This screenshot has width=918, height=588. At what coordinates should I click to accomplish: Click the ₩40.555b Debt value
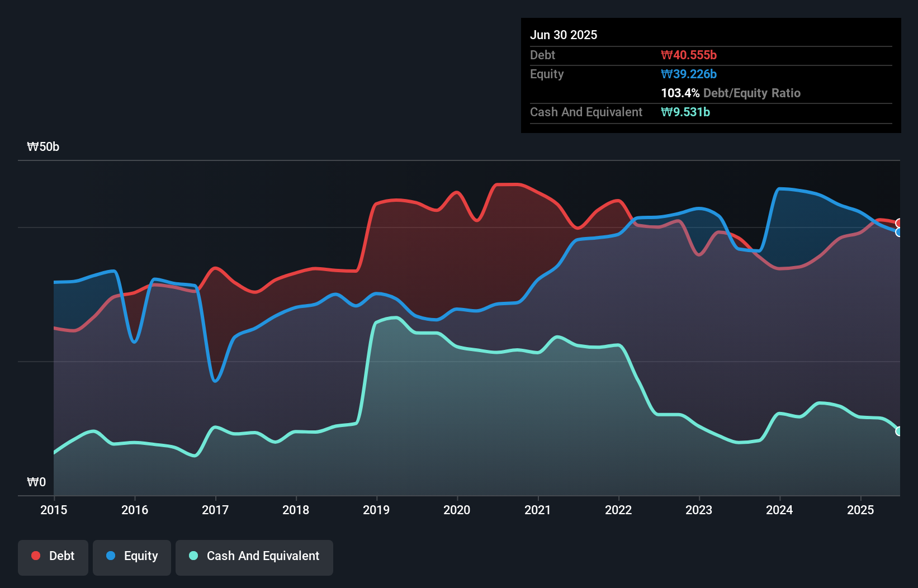coord(689,55)
